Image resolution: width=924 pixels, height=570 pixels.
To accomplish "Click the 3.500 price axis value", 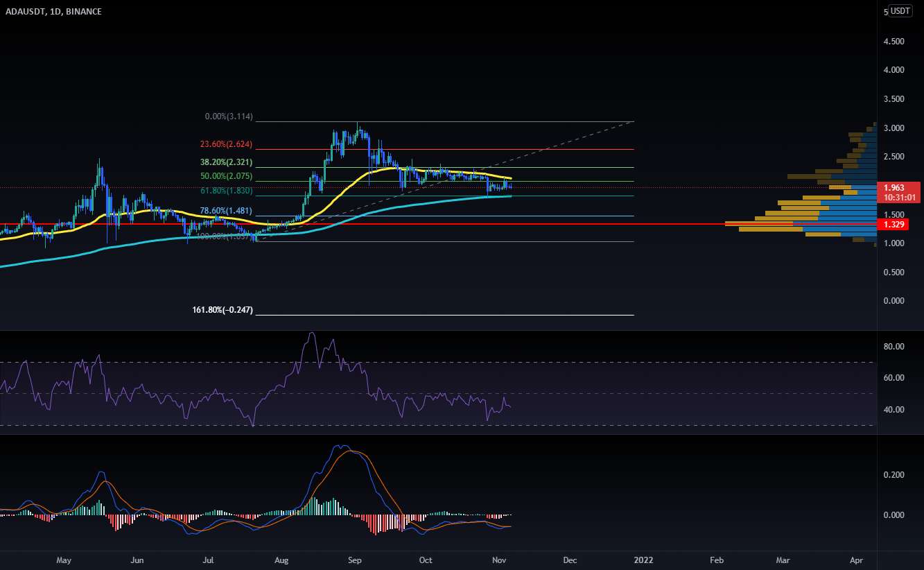I will 894,99.
